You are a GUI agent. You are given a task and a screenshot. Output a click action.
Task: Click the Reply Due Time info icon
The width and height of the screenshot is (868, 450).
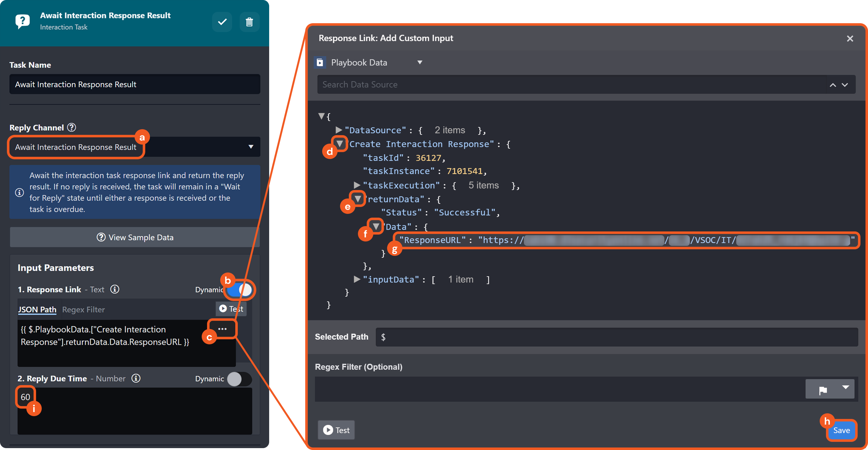[136, 378]
